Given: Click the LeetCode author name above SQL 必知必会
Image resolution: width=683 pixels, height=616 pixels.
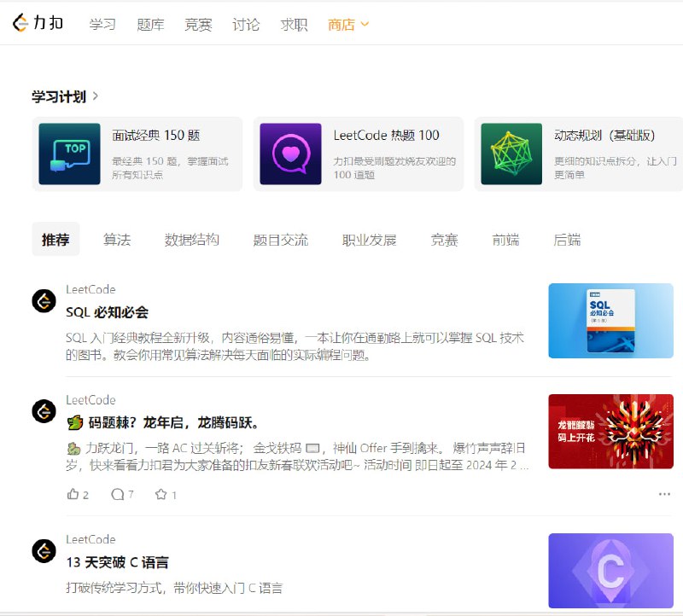Looking at the screenshot, I should [90, 289].
